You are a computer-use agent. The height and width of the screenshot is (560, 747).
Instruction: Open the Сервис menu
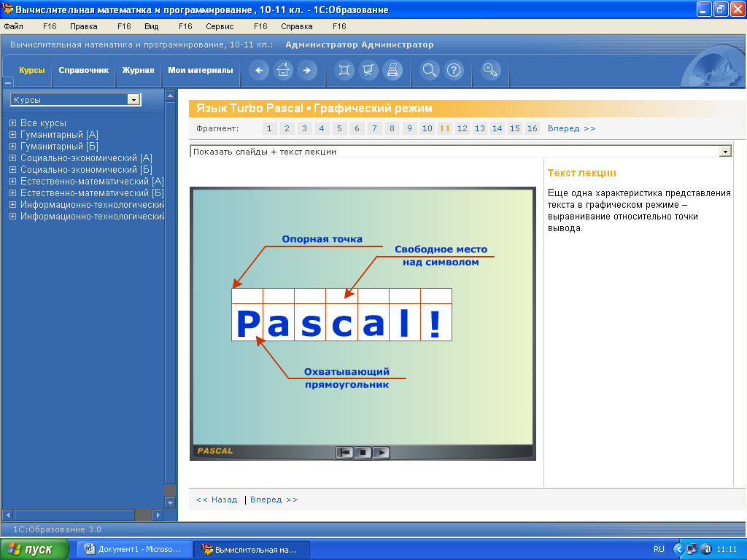(220, 26)
